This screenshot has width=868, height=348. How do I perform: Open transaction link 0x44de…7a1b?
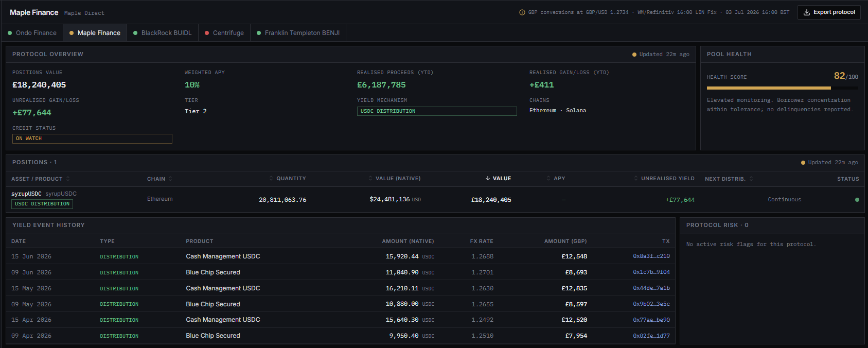tap(651, 288)
